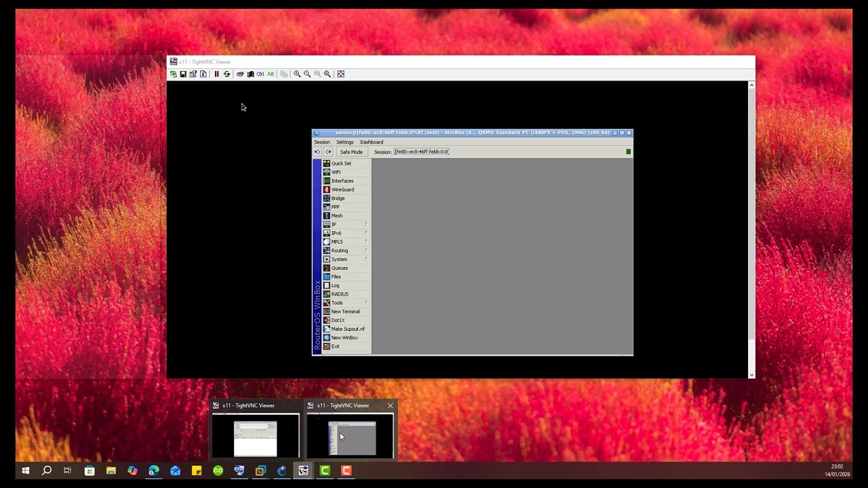Toggle the Alt key button
868x488 pixels.
pos(270,74)
